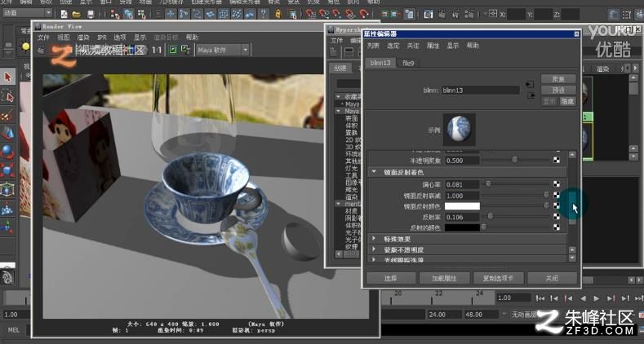The height and width of the screenshot is (344, 644).
Task: Select the paint selection tool in toolbox
Action: [7, 115]
